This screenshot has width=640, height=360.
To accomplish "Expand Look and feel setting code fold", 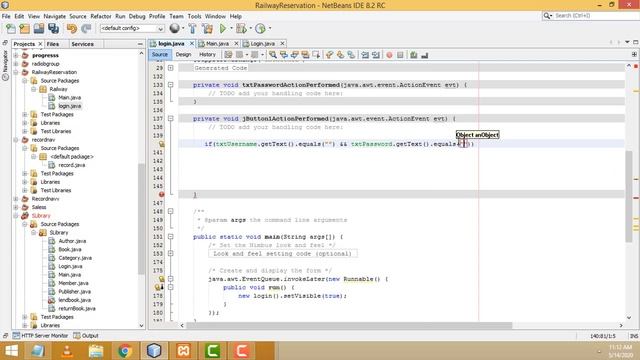I will coord(171,253).
